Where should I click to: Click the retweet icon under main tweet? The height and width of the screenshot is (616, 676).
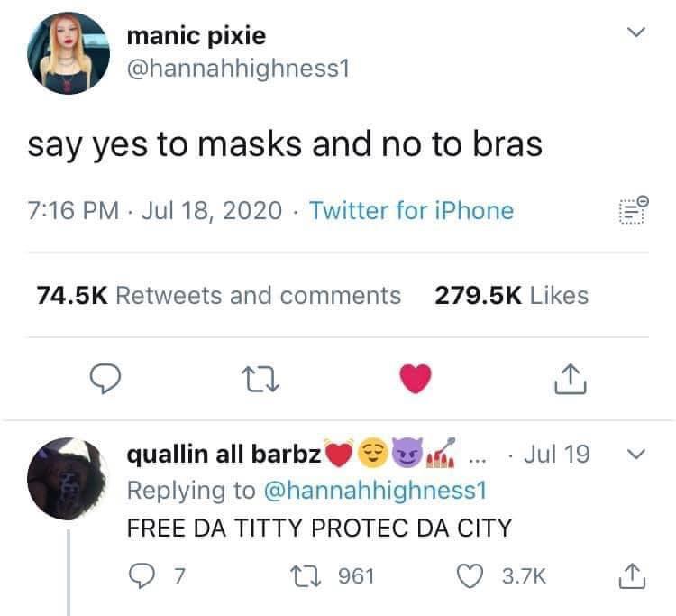coord(260,379)
